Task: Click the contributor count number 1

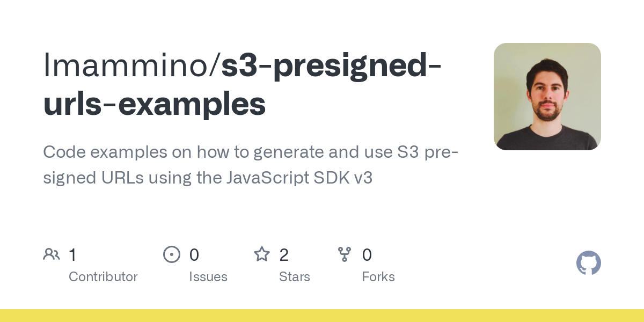Action: tap(72, 255)
